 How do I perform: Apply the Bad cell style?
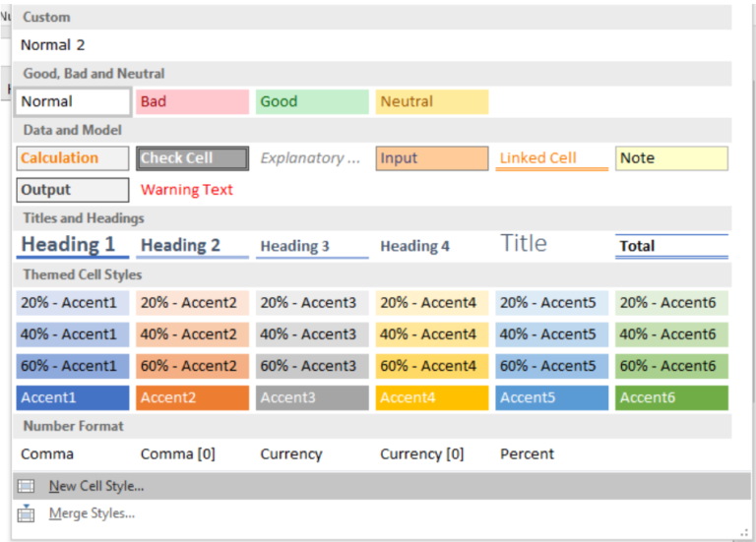pyautogui.click(x=192, y=101)
